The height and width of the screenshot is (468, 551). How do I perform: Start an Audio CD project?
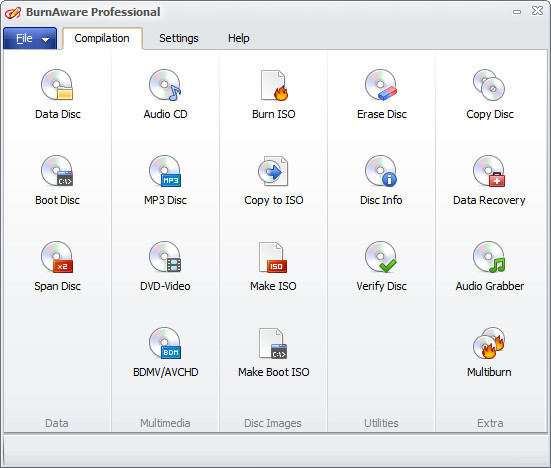click(x=165, y=94)
